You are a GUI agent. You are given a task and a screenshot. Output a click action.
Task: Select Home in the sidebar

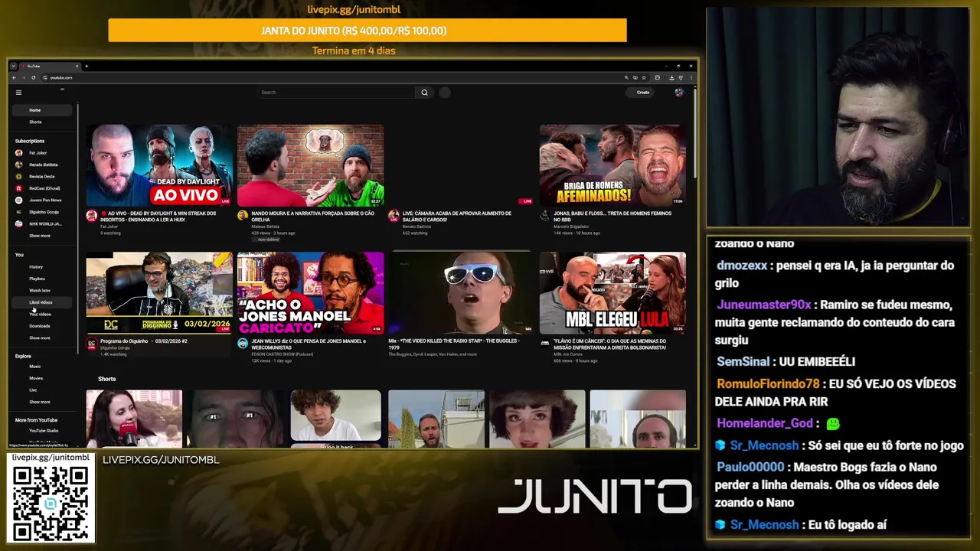pyautogui.click(x=42, y=110)
